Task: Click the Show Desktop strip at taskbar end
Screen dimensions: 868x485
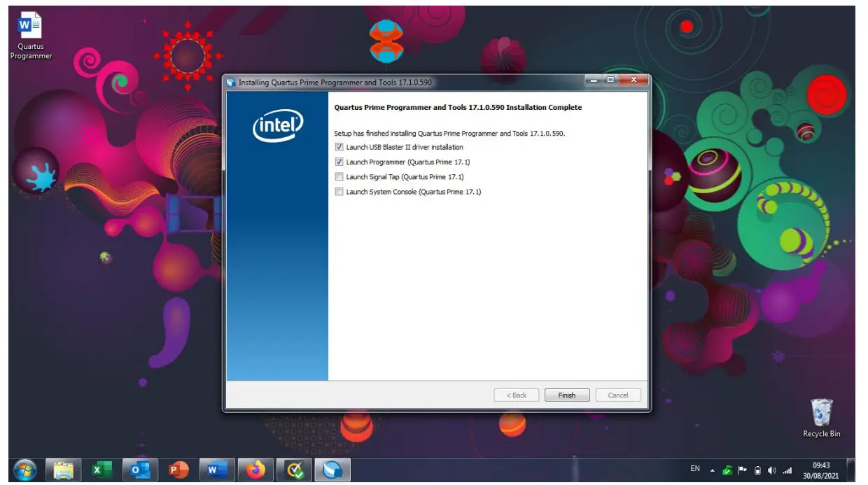Action: coord(850,470)
